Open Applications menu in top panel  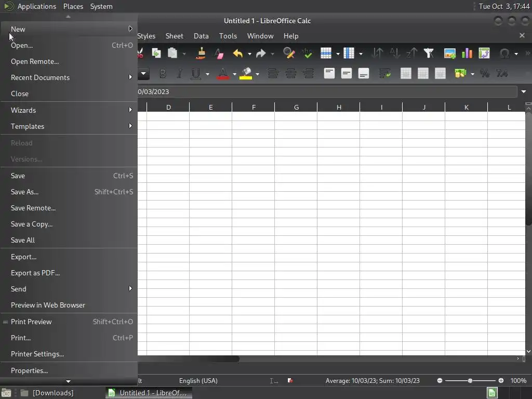pyautogui.click(x=37, y=6)
